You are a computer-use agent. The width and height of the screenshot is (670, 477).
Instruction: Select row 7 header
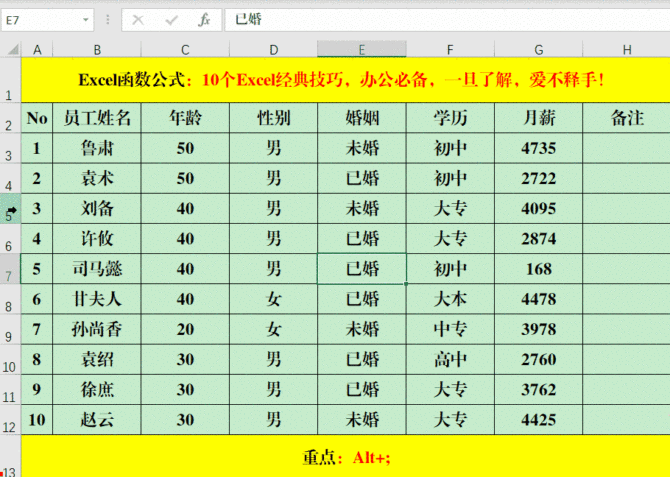[10, 270]
